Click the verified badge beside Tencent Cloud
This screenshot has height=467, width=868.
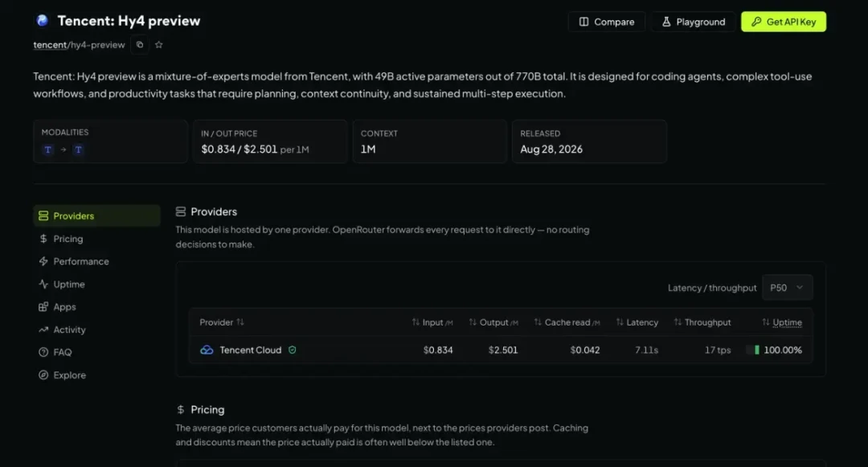click(293, 350)
